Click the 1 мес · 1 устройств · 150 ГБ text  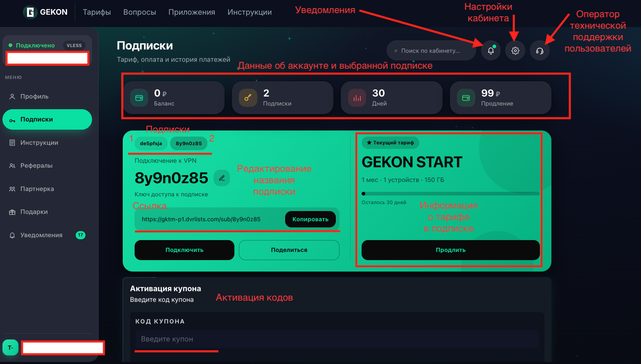tap(403, 180)
